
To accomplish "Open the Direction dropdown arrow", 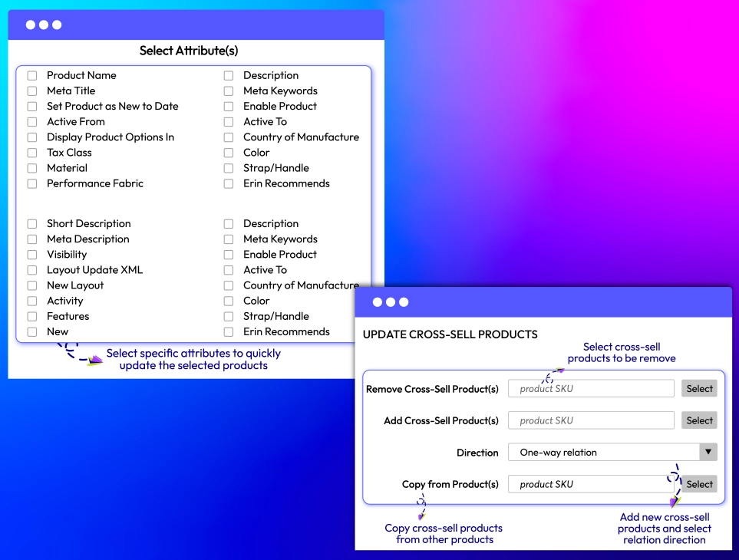I will 708,452.
